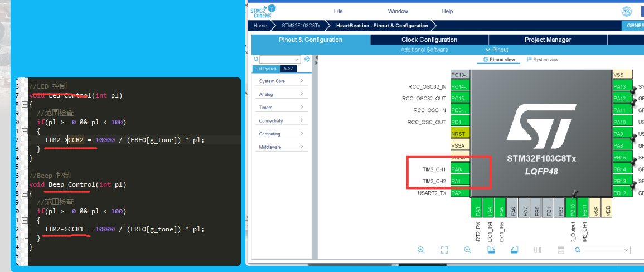
Task: Expand the Computing category
Action: tap(282, 134)
